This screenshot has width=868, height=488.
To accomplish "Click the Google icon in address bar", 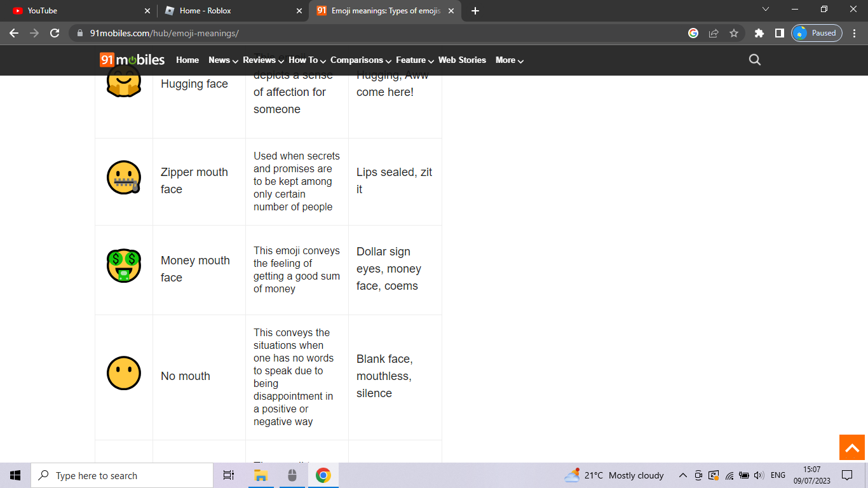I will click(693, 33).
